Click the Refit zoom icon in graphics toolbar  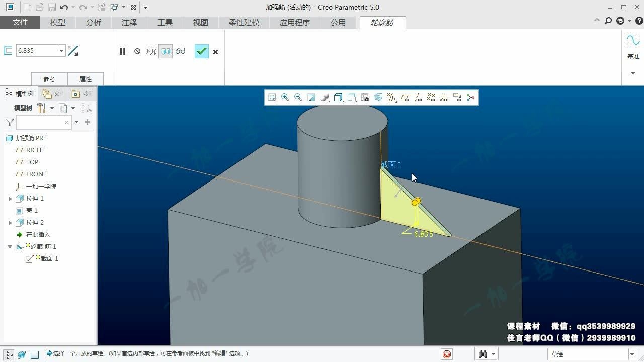point(272,98)
